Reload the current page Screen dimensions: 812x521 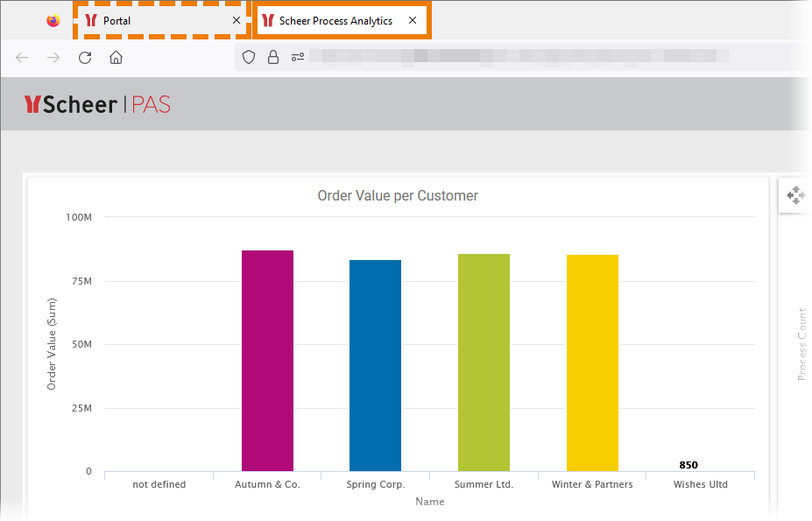(85, 58)
